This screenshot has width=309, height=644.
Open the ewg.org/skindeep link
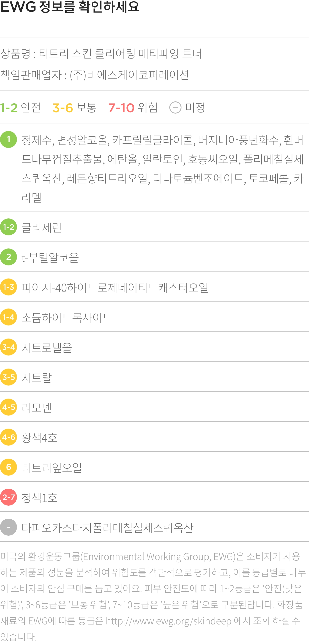coord(169,621)
